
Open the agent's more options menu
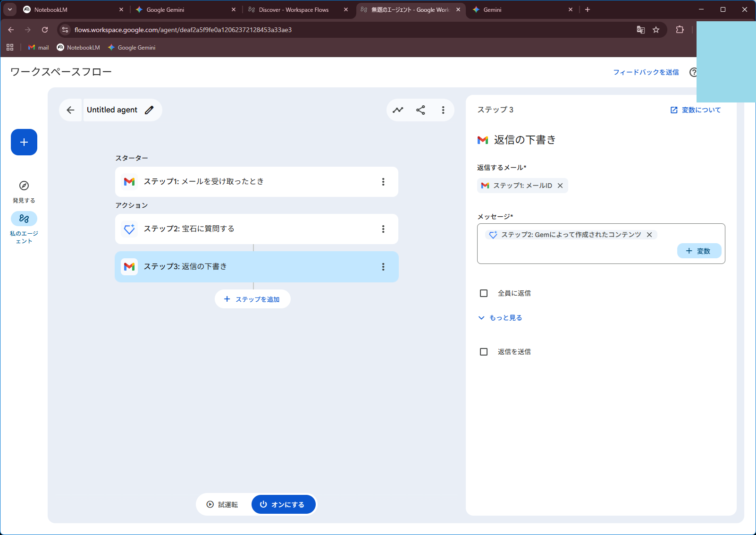tap(443, 110)
